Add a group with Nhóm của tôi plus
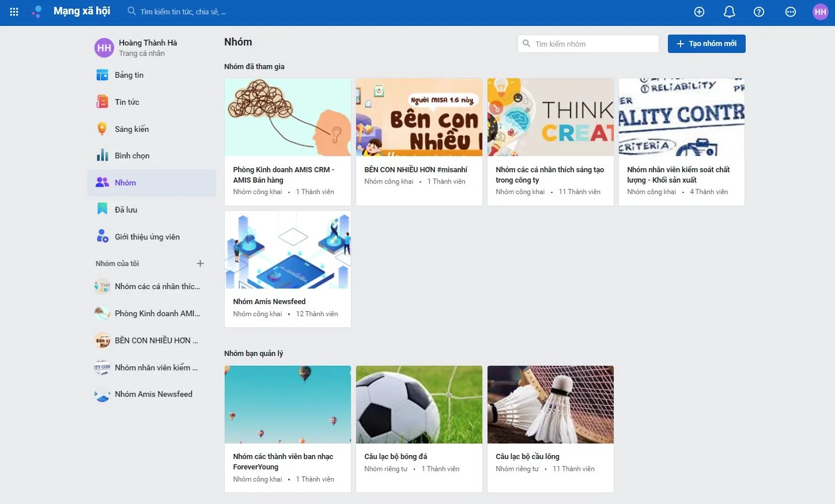The image size is (835, 504). pyautogui.click(x=200, y=263)
